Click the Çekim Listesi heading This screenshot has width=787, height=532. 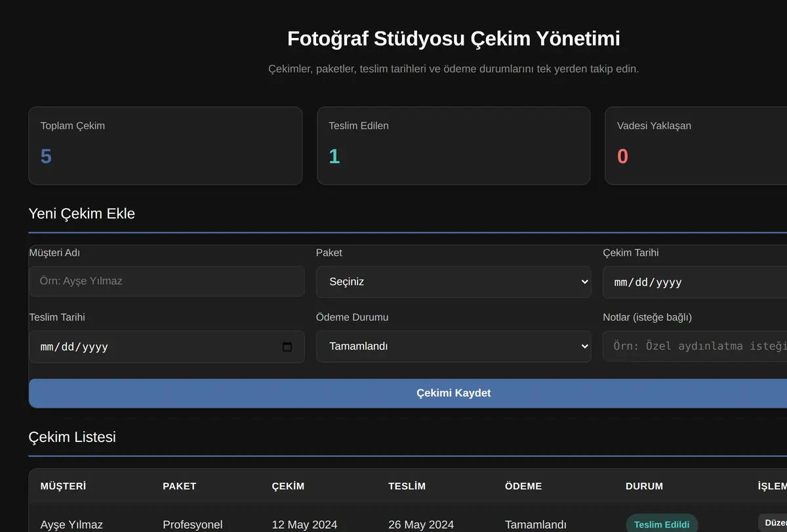[x=72, y=437]
